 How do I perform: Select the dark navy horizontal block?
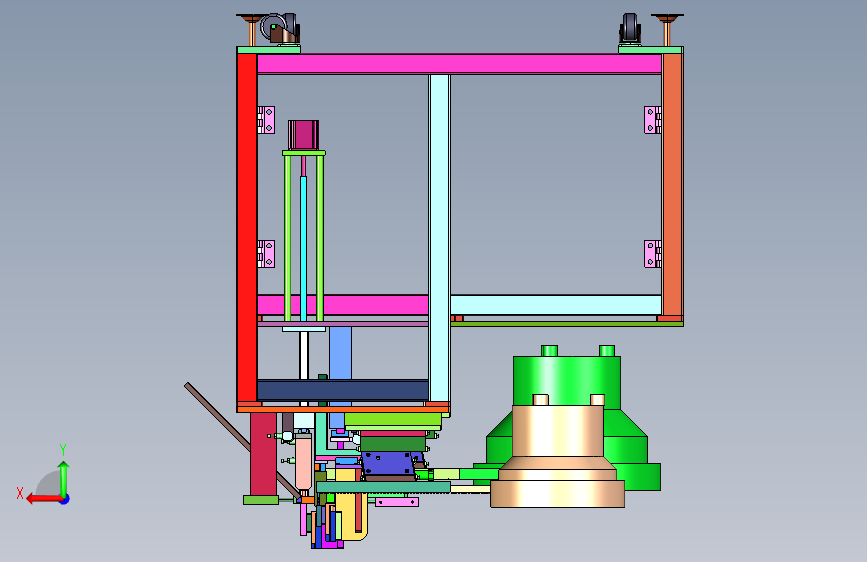click(343, 390)
